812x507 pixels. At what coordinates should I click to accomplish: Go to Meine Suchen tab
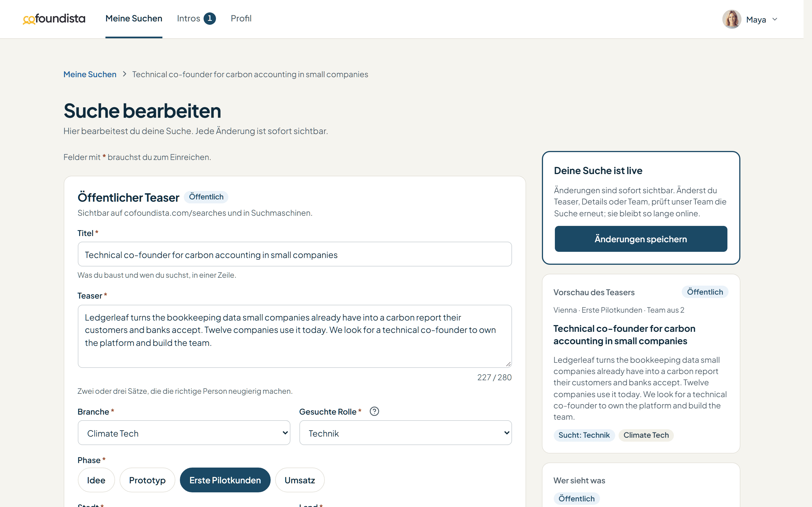coord(134,18)
